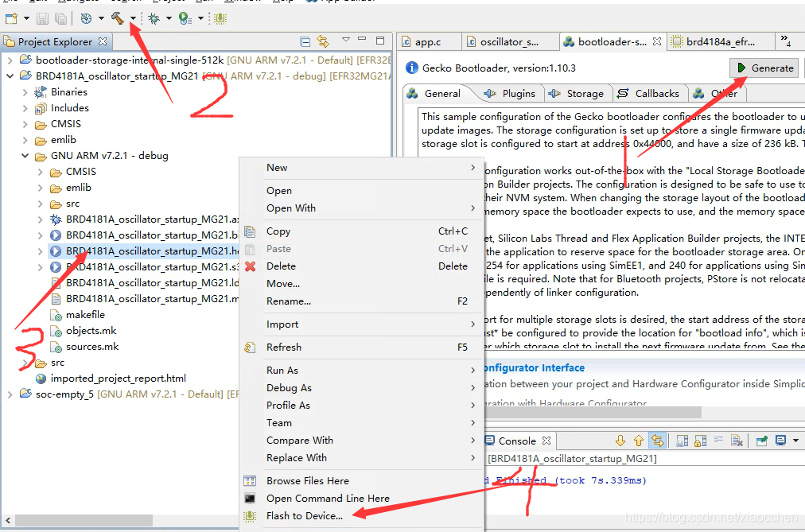Click the gauge-shaped icon left of the hammer
805x532 pixels.
[x=86, y=19]
